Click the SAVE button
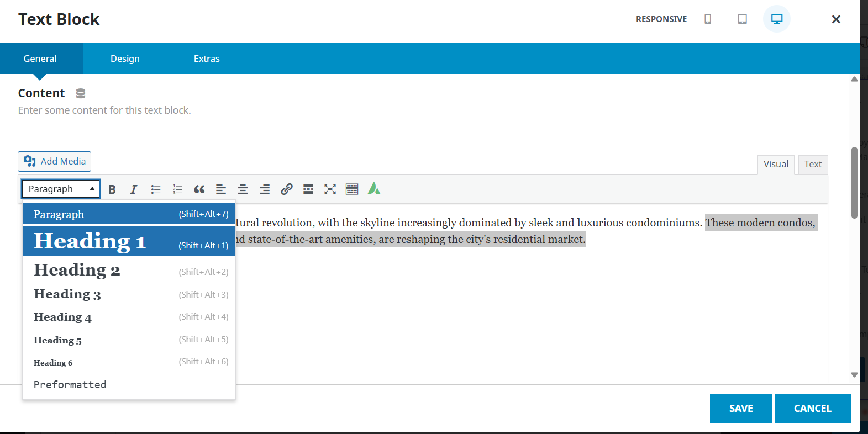Viewport: 868px width, 434px height. click(x=740, y=408)
